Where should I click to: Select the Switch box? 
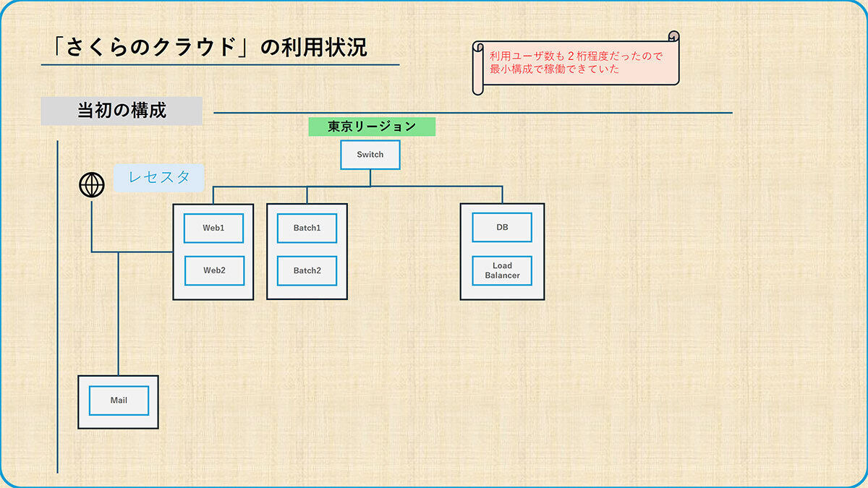[370, 155]
